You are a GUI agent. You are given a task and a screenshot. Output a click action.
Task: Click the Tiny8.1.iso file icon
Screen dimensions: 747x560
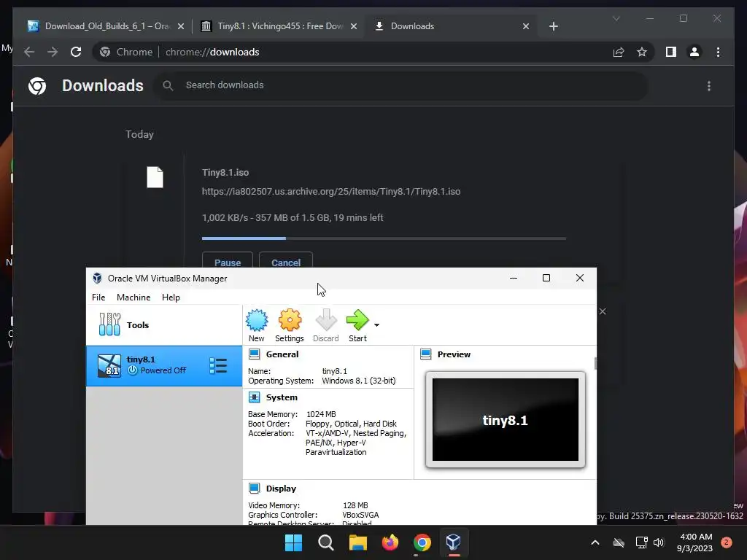click(155, 177)
